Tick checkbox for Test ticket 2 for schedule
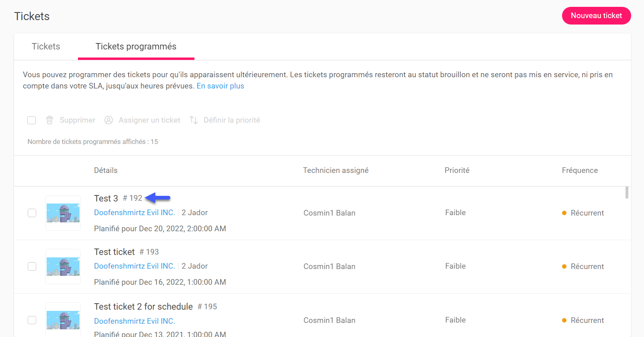 click(32, 320)
